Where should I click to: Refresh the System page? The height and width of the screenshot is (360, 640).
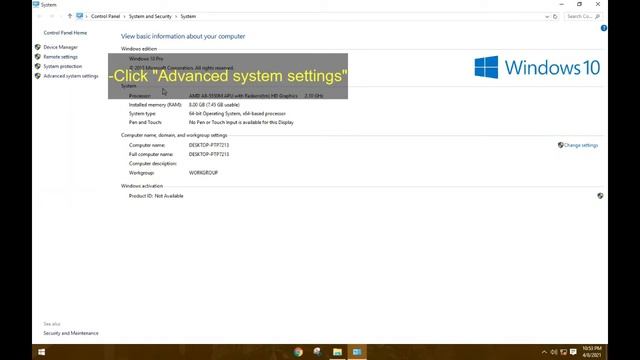[x=555, y=17]
